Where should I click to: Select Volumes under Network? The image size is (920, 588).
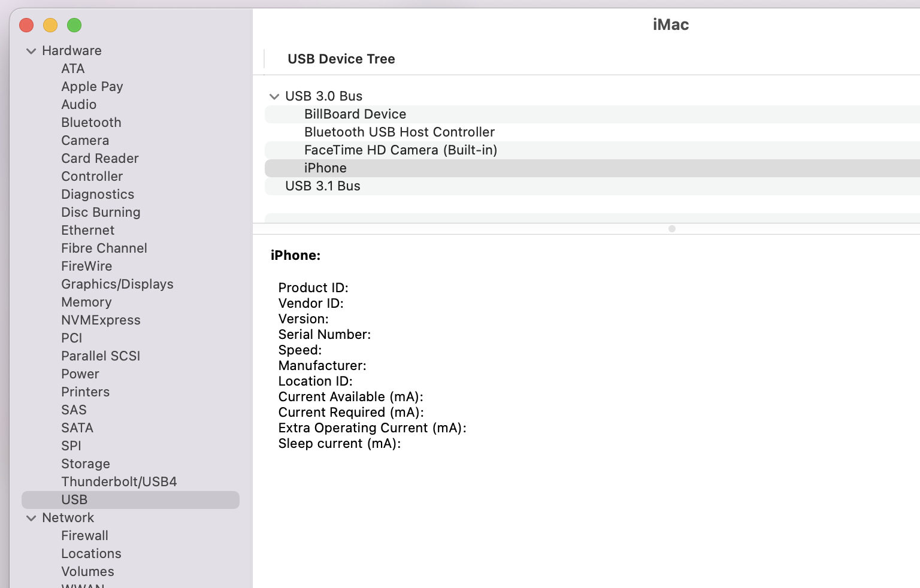click(87, 572)
